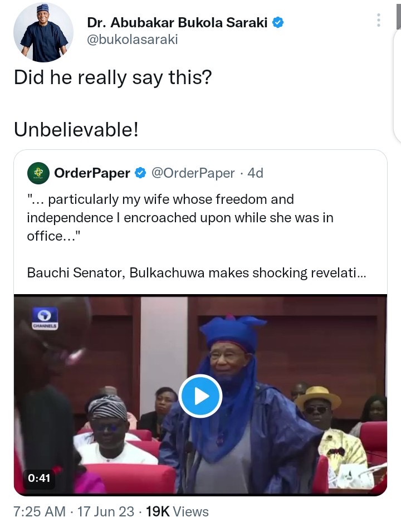Click the @bukolasaraki handle
The height and width of the screenshot is (532, 401).
coord(133,40)
